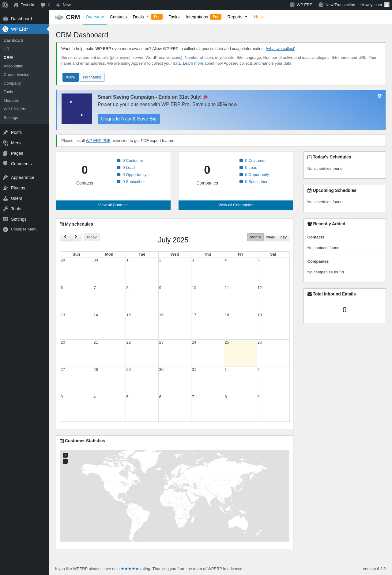Go to next month in calendar
Viewport: 392px width, 575px height.
[76, 237]
